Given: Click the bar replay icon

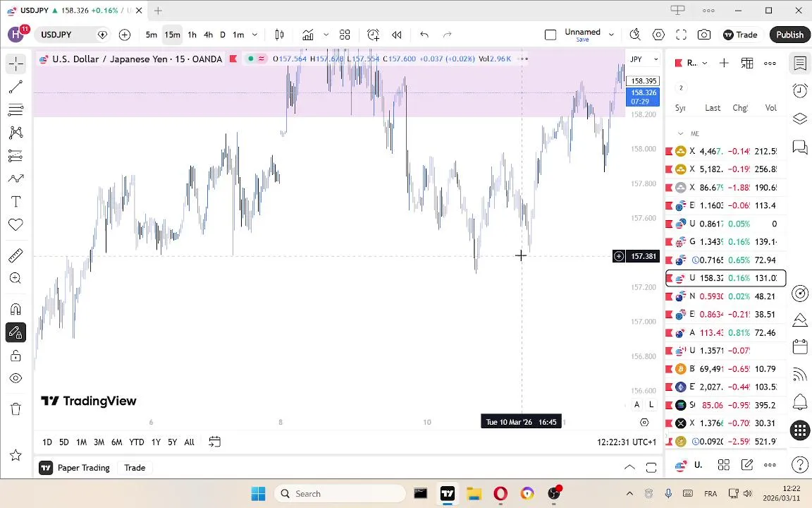Looking at the screenshot, I should (397, 35).
